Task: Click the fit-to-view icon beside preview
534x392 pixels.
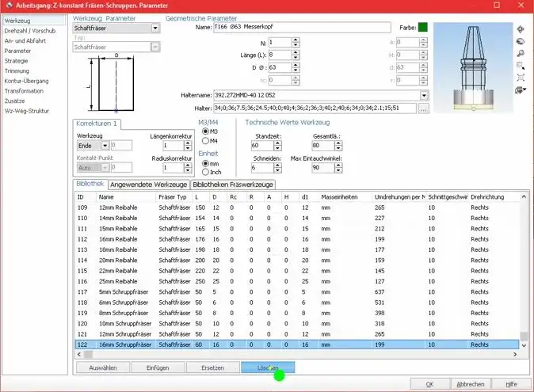Action: click(x=520, y=78)
